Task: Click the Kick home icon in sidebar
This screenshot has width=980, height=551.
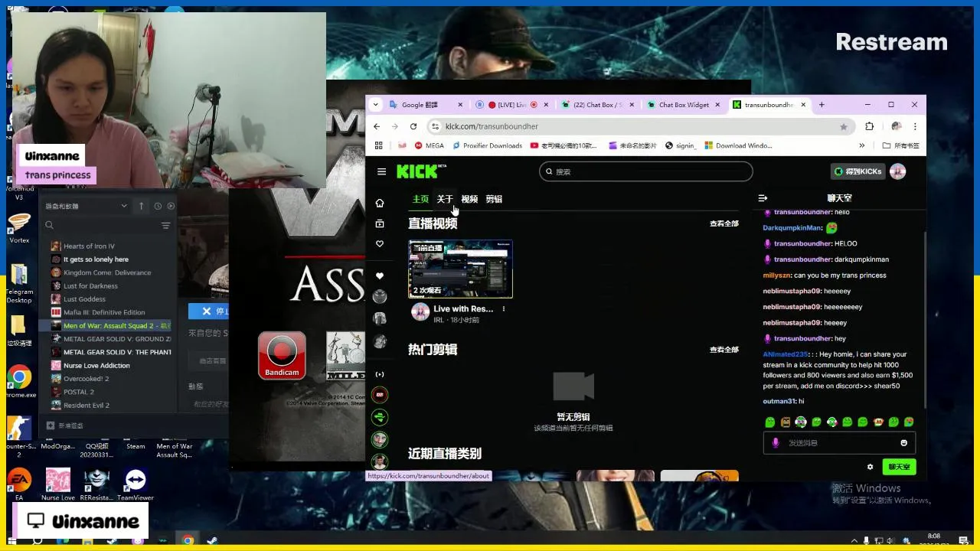Action: (379, 203)
